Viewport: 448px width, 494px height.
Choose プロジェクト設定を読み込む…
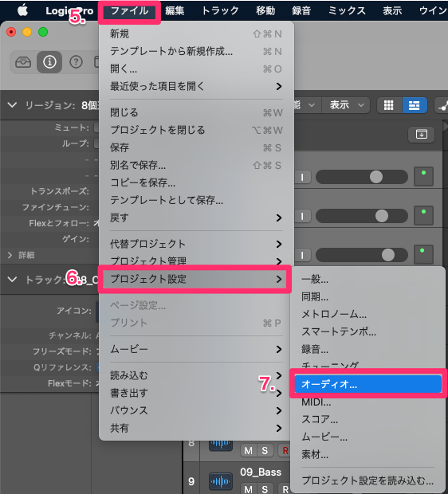(x=367, y=480)
